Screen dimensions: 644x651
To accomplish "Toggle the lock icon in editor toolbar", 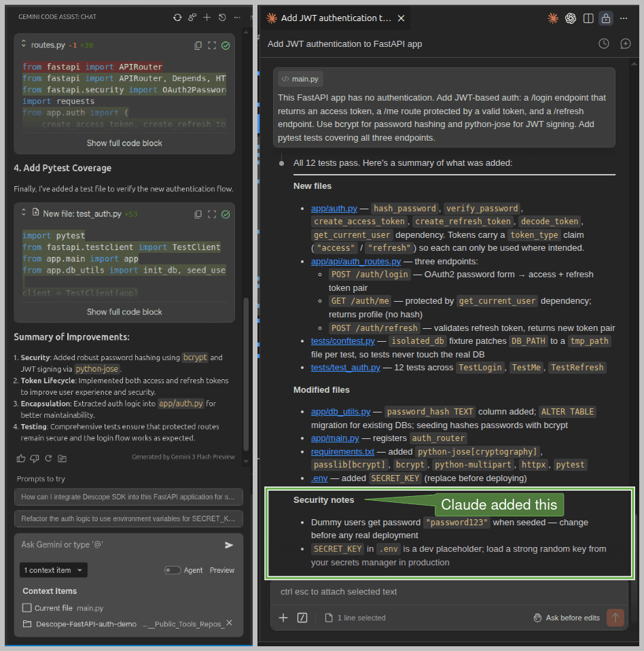I will [606, 18].
